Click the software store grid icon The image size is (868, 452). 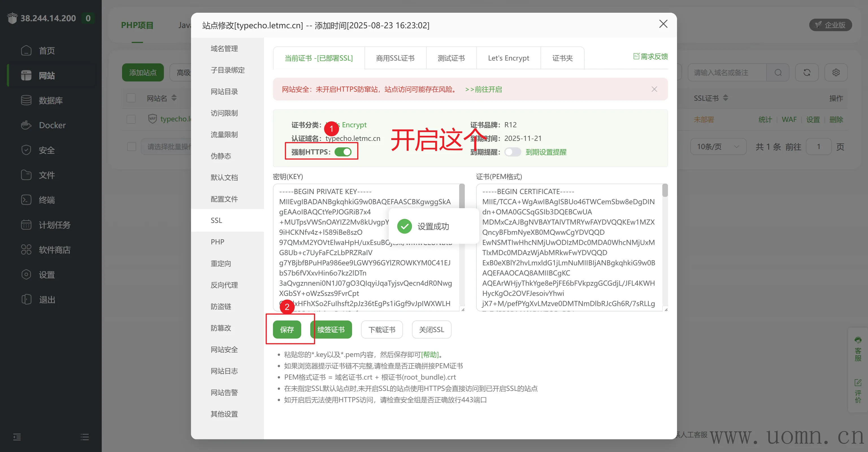[26, 249]
